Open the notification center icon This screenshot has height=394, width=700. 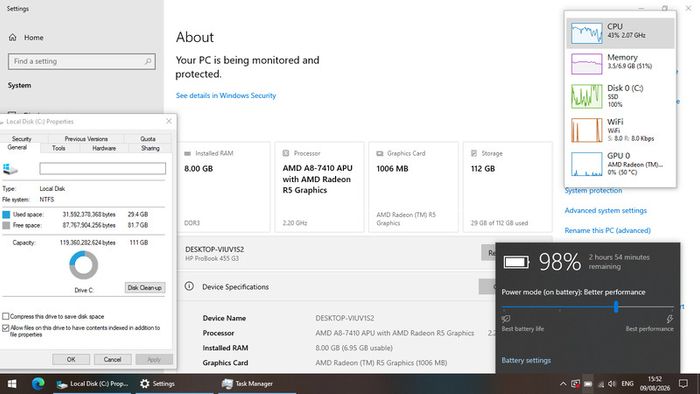[x=683, y=384]
